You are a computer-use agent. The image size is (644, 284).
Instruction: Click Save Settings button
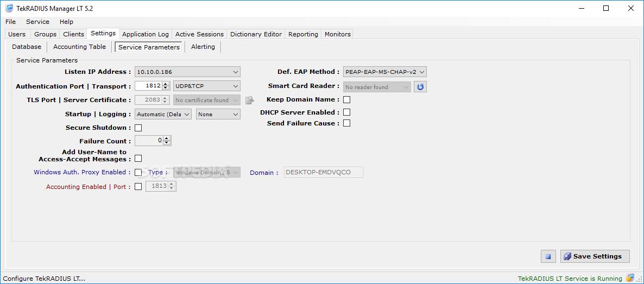[x=595, y=256]
